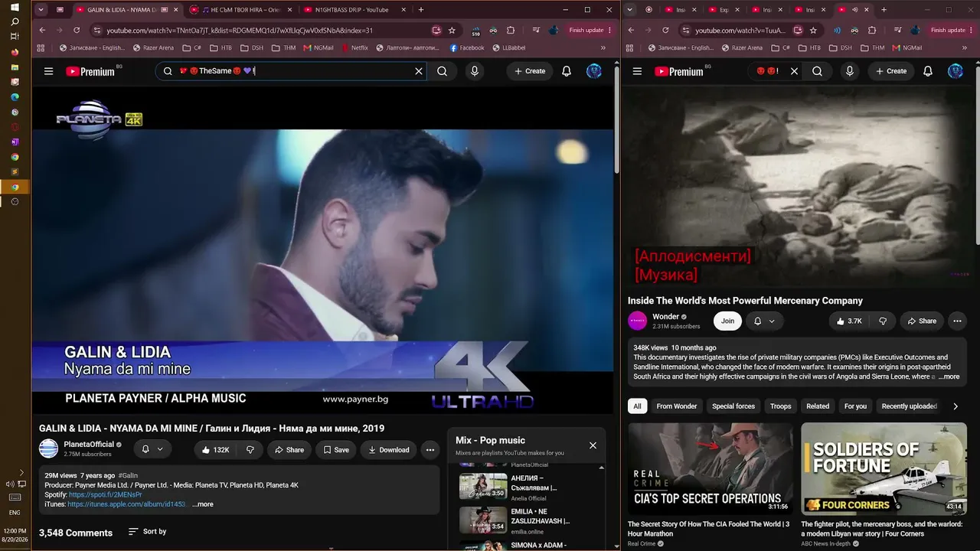This screenshot has width=980, height=551.
Task: Open CIA's Top Secret Operations video thumbnail
Action: (710, 468)
